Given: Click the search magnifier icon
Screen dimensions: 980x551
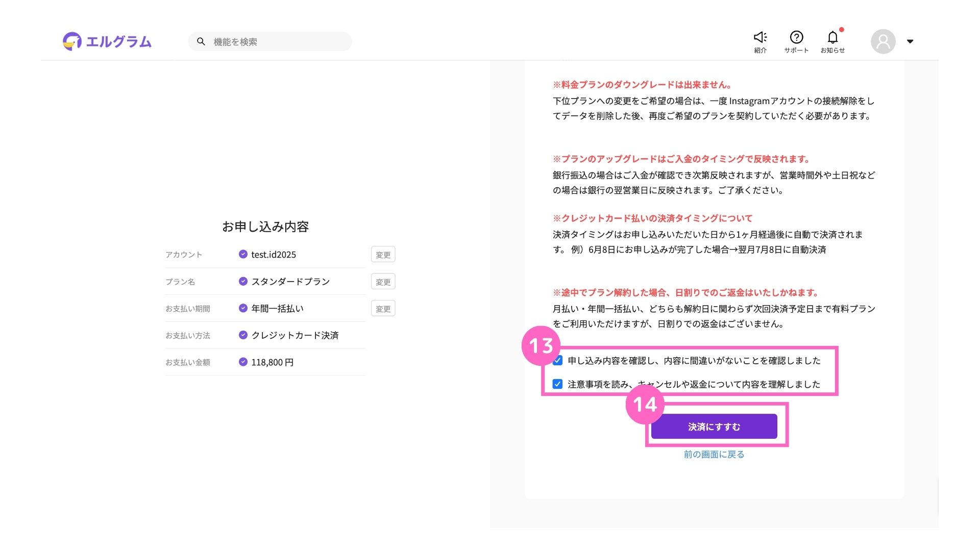Looking at the screenshot, I should (x=201, y=41).
